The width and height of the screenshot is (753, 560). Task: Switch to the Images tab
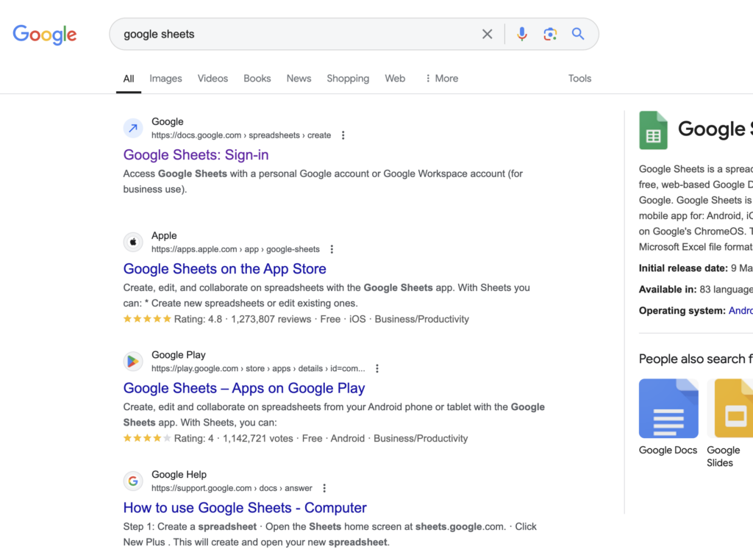pos(165,79)
